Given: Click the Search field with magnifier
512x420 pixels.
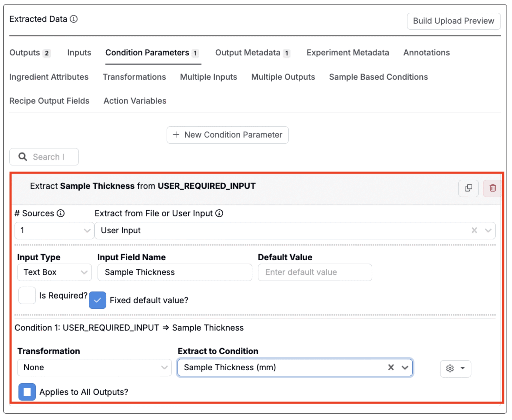Looking at the screenshot, I should 44,157.
